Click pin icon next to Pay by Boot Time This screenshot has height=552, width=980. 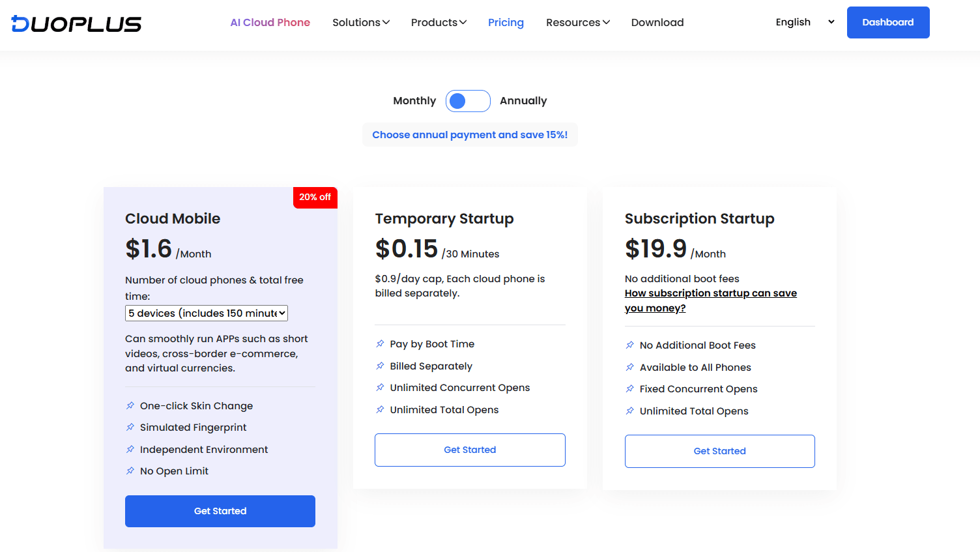(380, 344)
